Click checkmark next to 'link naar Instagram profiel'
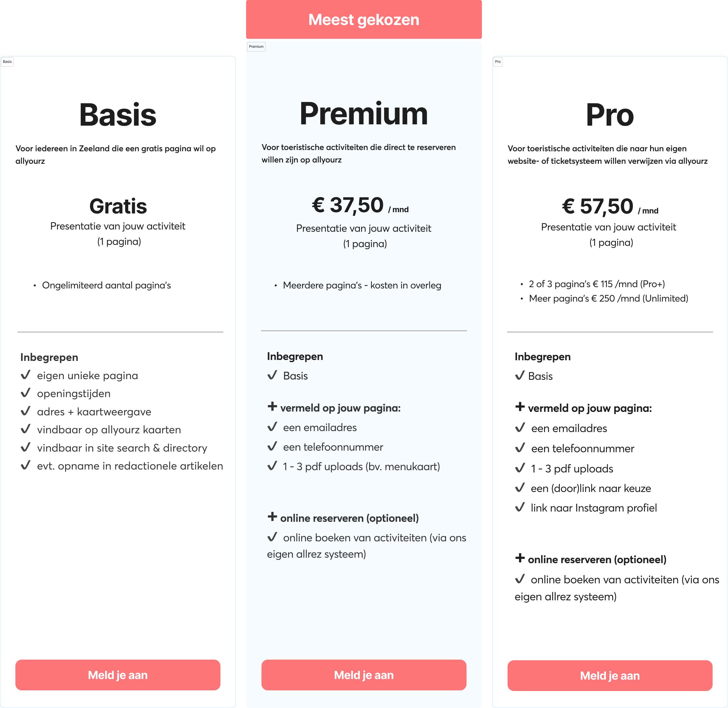This screenshot has width=728, height=708. [x=520, y=507]
